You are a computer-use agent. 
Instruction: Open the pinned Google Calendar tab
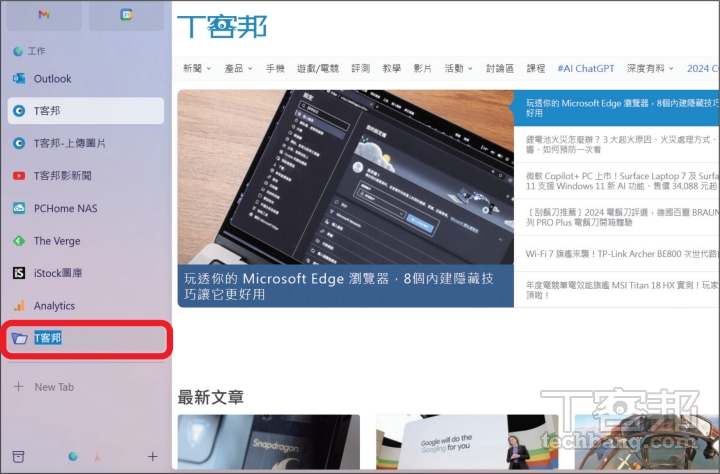pyautogui.click(x=126, y=15)
